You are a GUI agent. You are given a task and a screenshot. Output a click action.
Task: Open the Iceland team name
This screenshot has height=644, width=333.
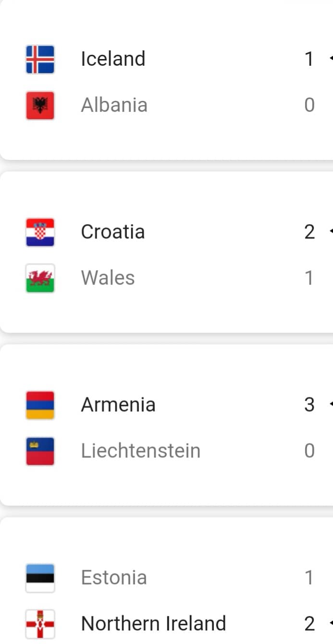pos(113,59)
